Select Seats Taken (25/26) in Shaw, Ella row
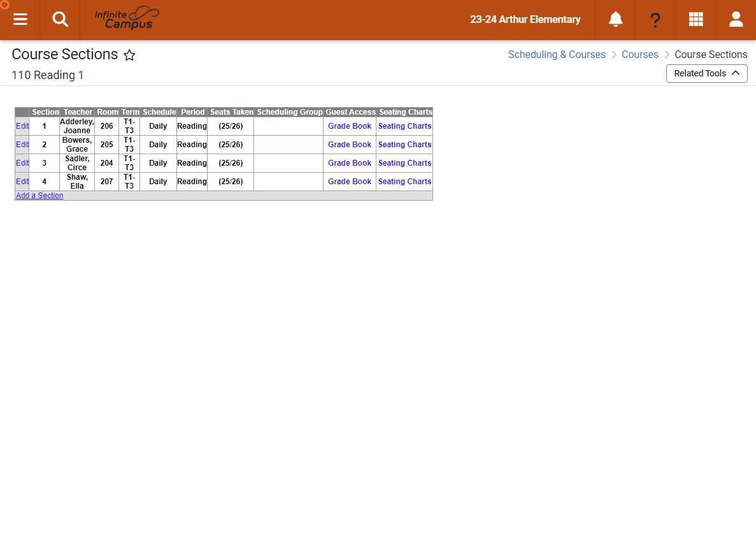 231,182
